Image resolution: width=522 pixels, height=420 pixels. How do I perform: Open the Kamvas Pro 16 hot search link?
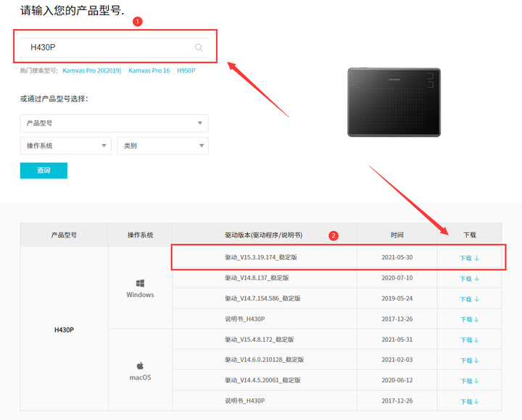point(149,71)
